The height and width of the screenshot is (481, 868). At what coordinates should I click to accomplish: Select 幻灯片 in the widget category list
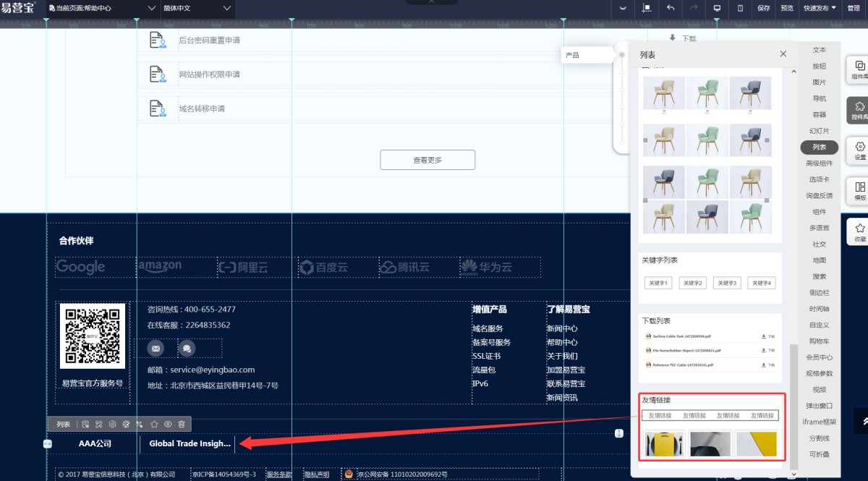click(819, 131)
